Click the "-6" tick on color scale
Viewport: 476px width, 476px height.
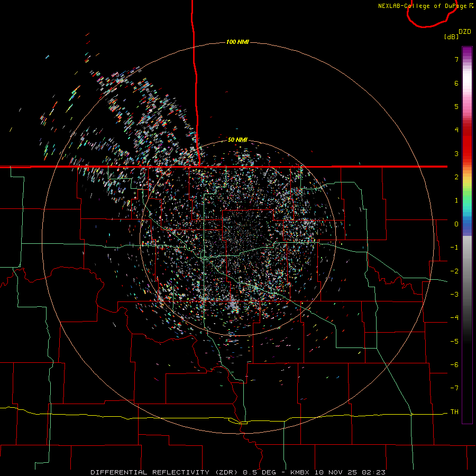coord(454,365)
